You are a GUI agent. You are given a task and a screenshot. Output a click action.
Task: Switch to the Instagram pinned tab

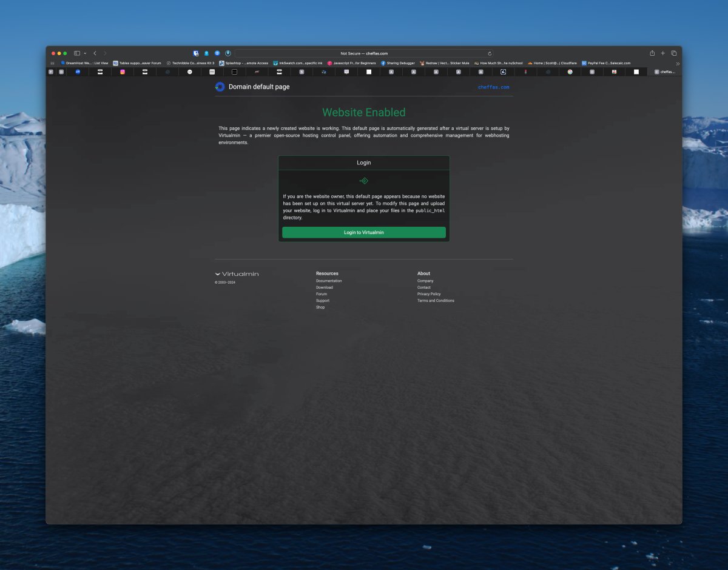pos(123,72)
